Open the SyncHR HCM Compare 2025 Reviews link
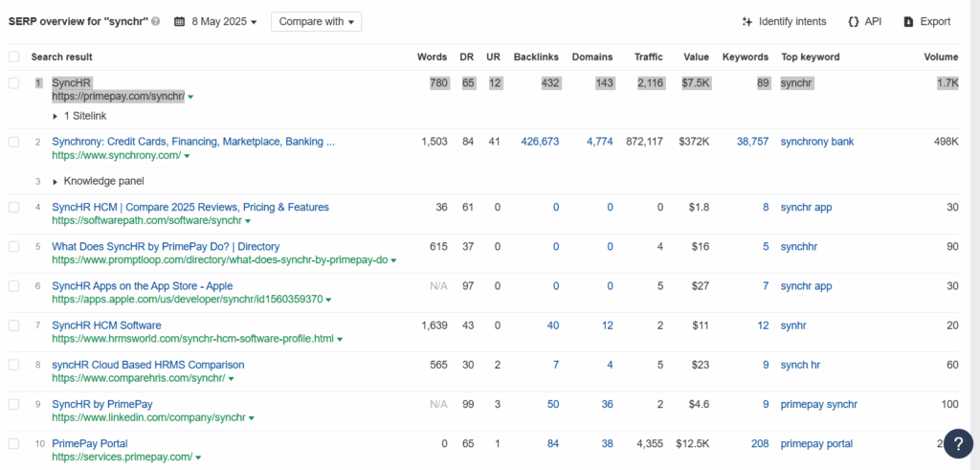Viewport: 980px width, 470px height. (190, 207)
